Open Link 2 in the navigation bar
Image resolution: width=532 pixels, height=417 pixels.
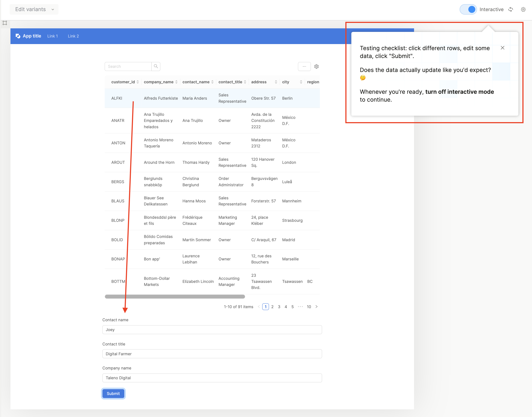pos(73,36)
